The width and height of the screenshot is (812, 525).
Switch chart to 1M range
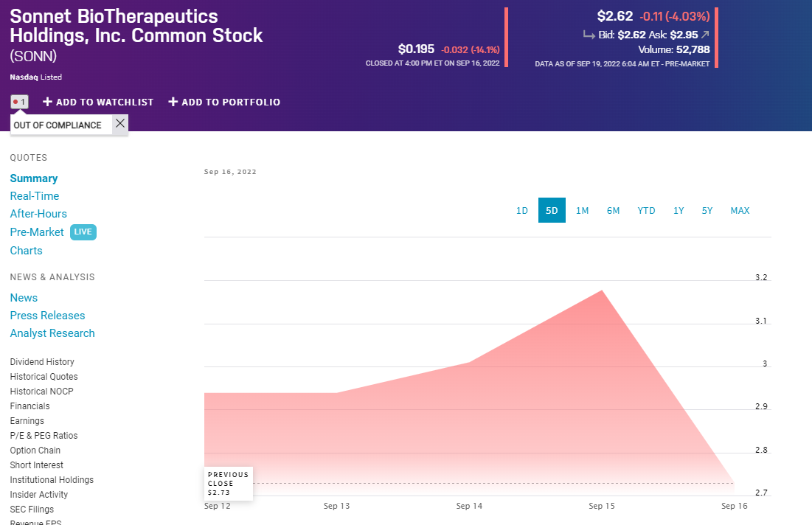click(x=583, y=211)
